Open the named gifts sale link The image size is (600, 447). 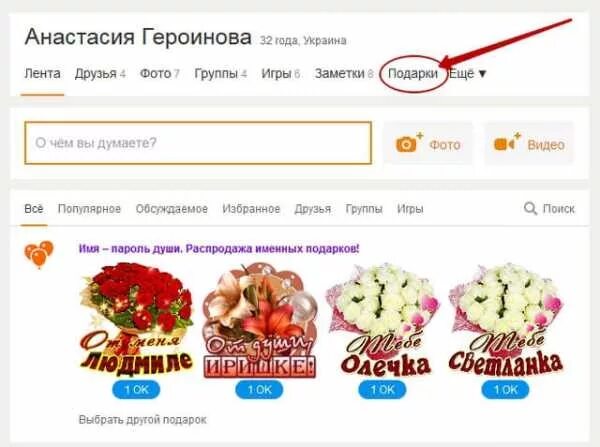pyautogui.click(x=219, y=249)
